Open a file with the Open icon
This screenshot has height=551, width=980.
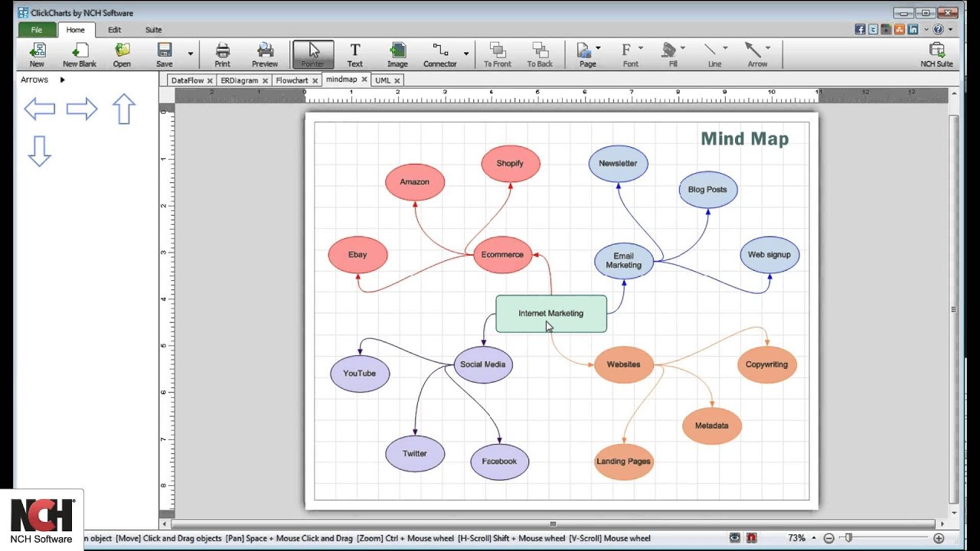point(122,54)
